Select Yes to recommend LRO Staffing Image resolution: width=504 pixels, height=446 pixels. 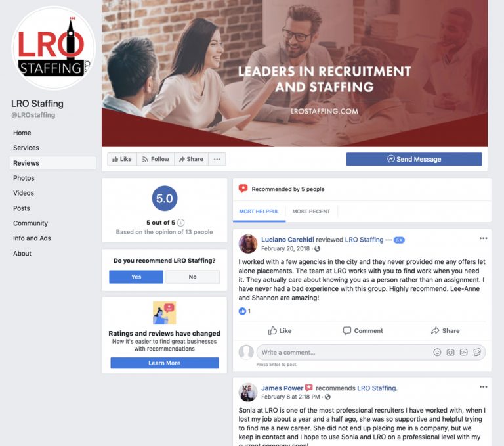136,277
